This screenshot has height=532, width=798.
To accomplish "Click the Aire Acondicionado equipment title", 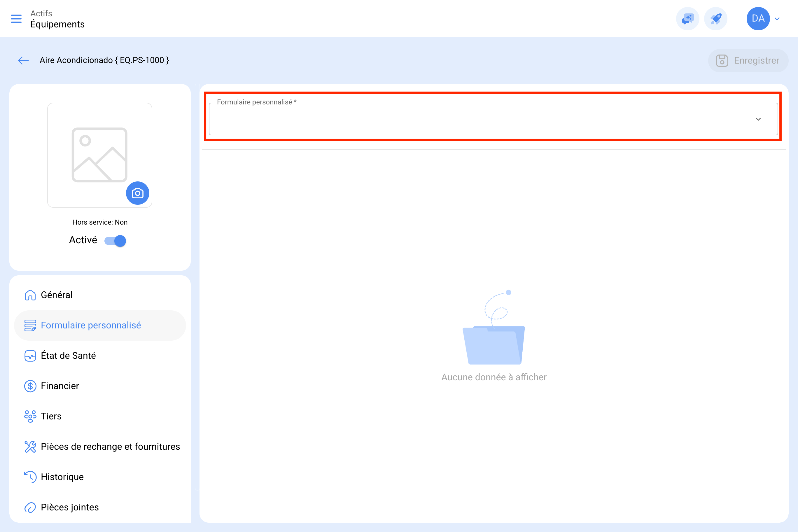I will point(104,60).
